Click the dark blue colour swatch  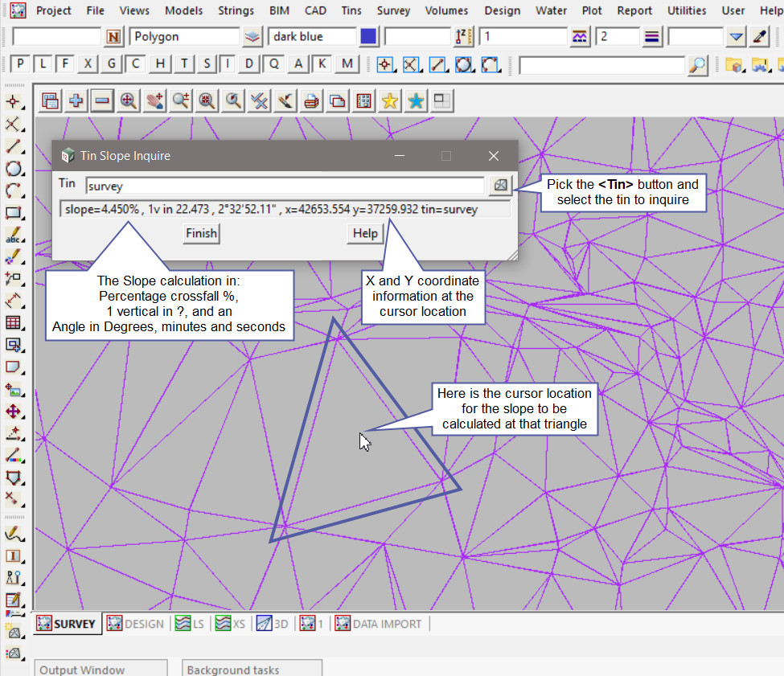tap(368, 37)
